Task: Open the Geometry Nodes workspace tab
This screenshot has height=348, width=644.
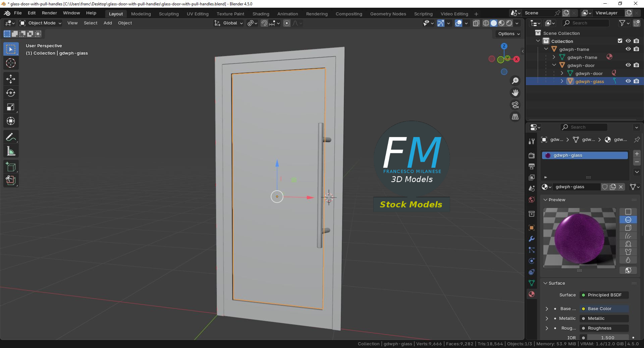Action: point(388,14)
